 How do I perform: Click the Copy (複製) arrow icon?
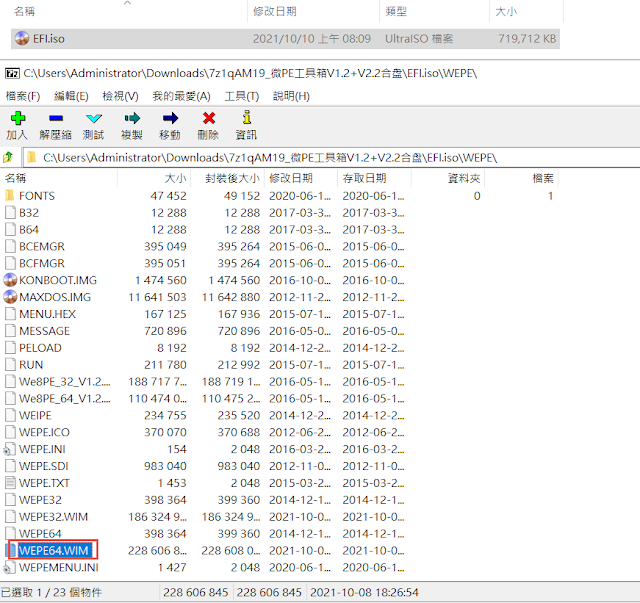[x=132, y=118]
